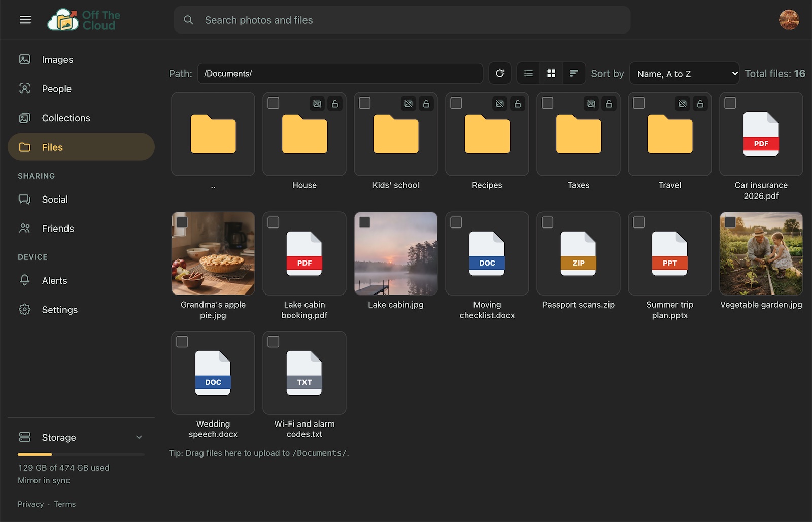Click the Travel folder name label
812x522 pixels.
point(670,185)
